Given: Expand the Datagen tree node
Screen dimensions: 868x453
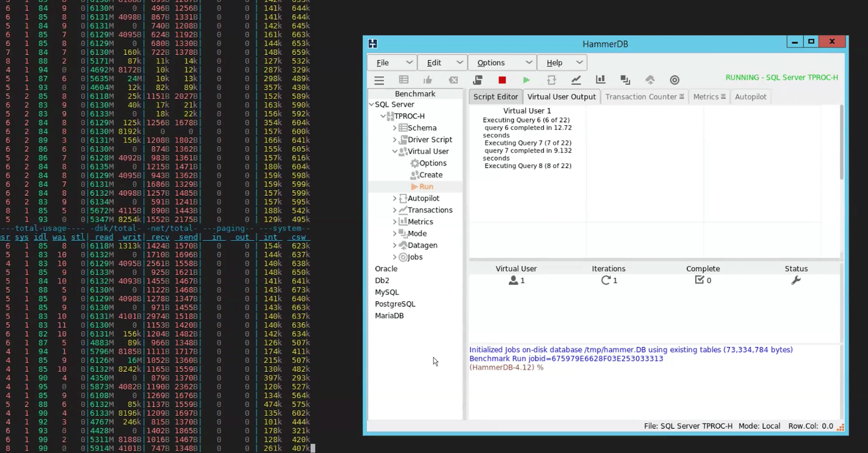Looking at the screenshot, I should click(395, 246).
